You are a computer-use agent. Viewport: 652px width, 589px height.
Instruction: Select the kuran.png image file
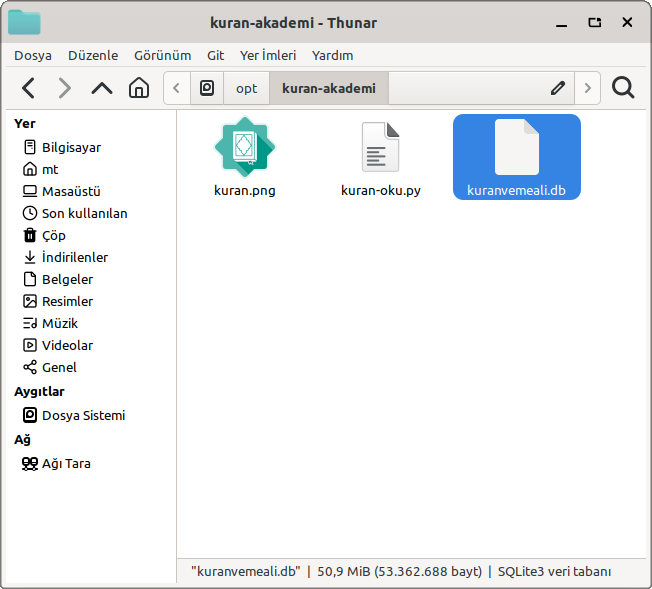pyautogui.click(x=245, y=157)
